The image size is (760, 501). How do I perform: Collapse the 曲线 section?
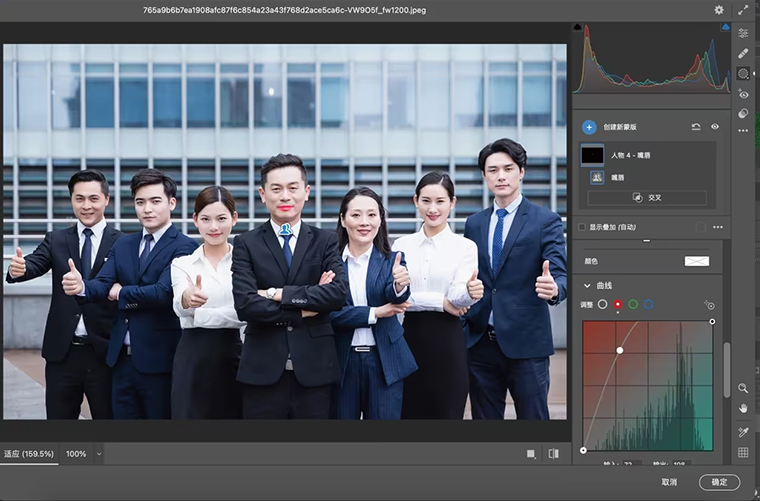587,285
